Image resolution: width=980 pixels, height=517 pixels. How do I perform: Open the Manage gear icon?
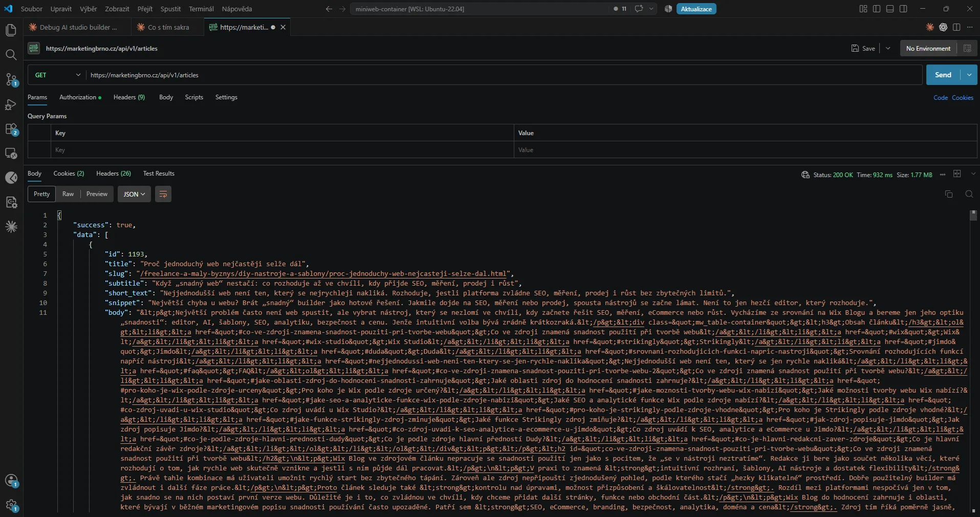[11, 505]
